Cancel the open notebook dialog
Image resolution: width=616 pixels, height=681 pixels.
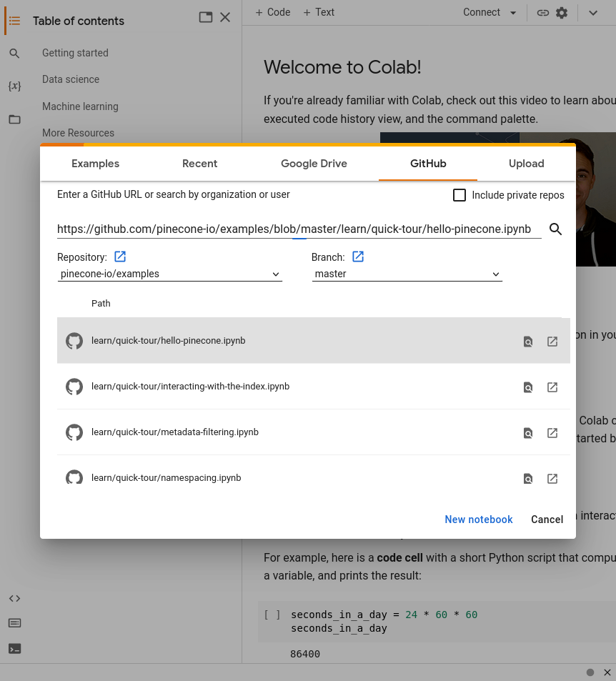547,520
